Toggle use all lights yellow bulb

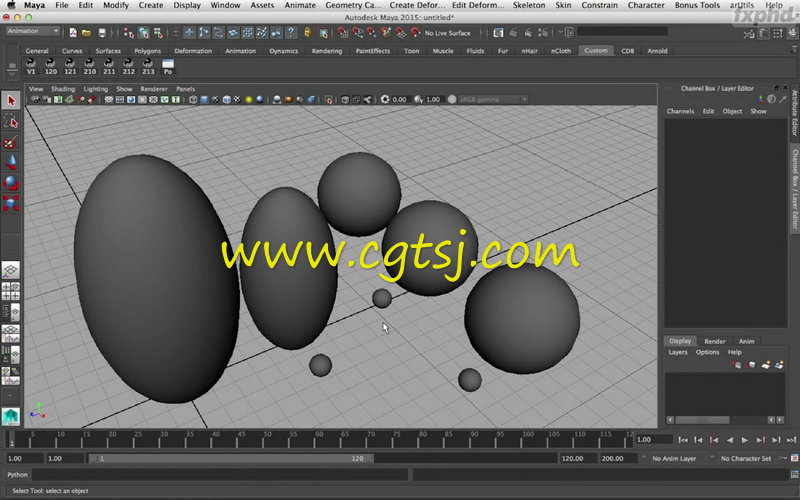click(248, 99)
